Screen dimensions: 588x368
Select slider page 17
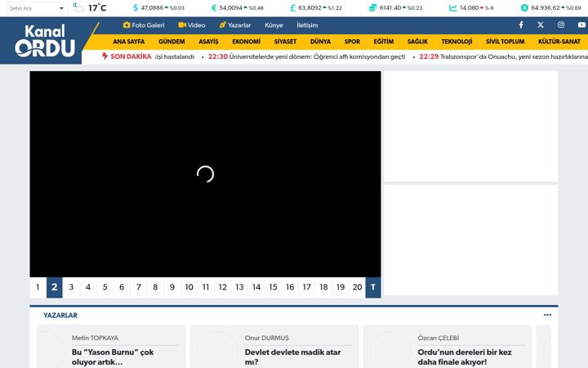pos(307,287)
